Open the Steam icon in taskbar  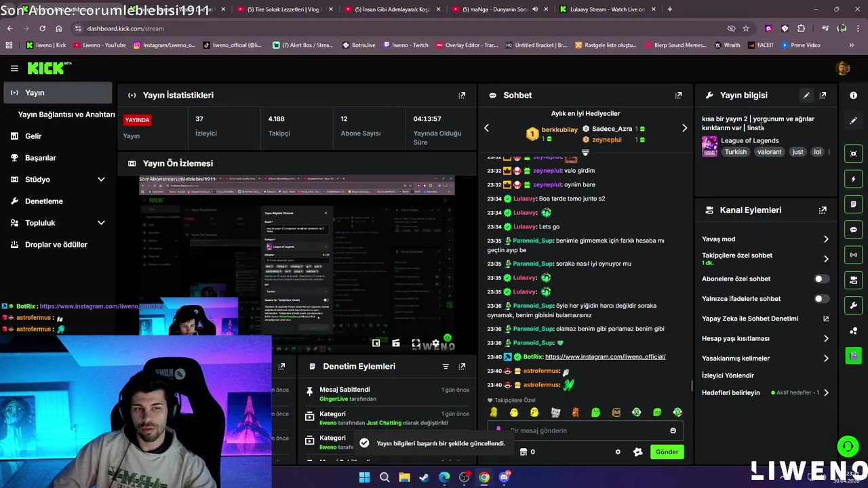click(424, 477)
